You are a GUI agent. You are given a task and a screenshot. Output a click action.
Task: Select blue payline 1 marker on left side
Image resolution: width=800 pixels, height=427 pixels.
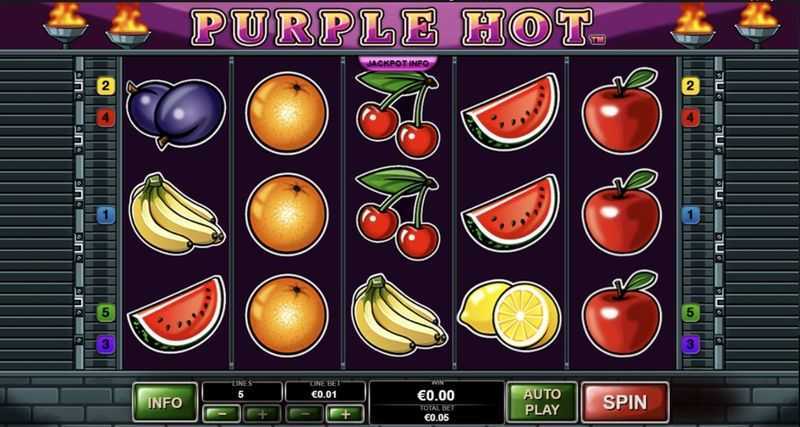[x=106, y=215]
